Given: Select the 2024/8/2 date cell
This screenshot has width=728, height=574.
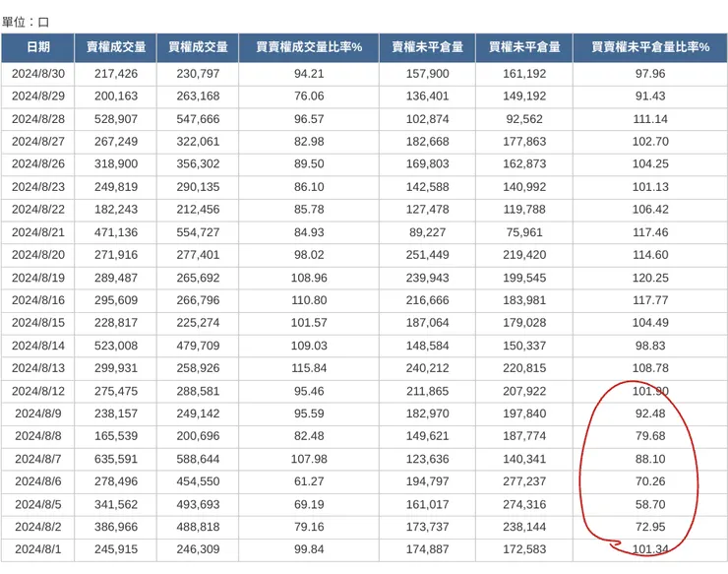Looking at the screenshot, I should coord(38,527).
